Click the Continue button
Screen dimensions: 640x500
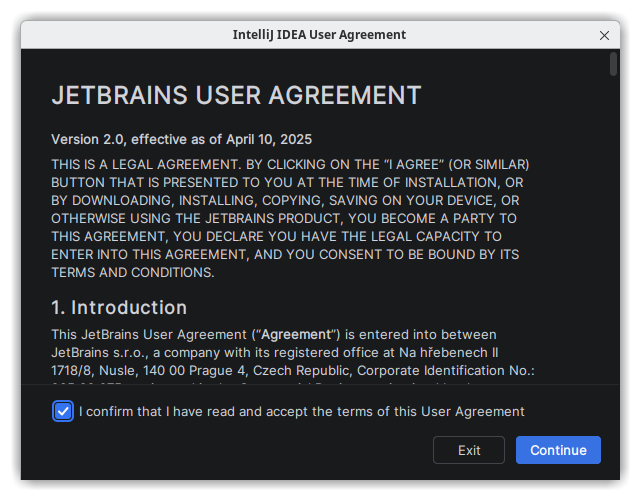(x=558, y=450)
